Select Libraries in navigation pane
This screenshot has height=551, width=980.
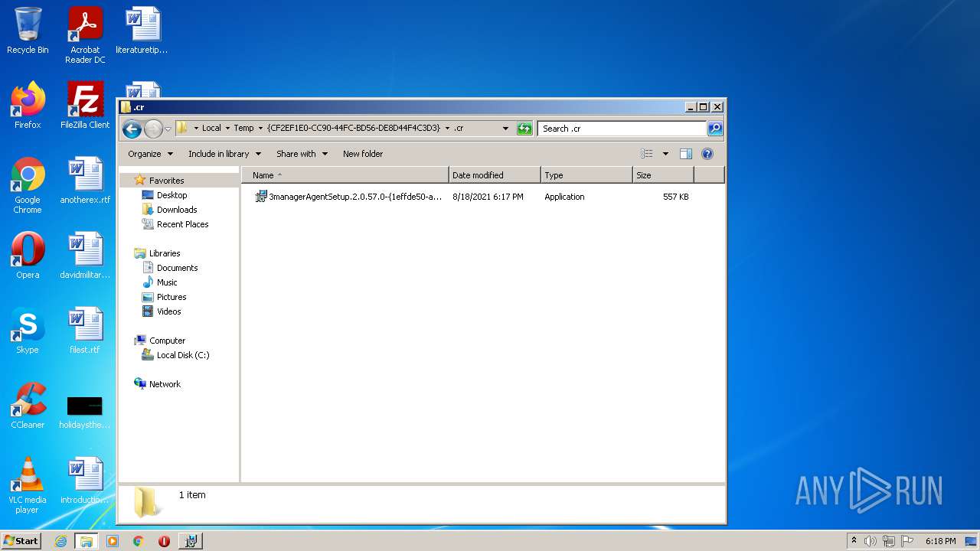point(165,253)
